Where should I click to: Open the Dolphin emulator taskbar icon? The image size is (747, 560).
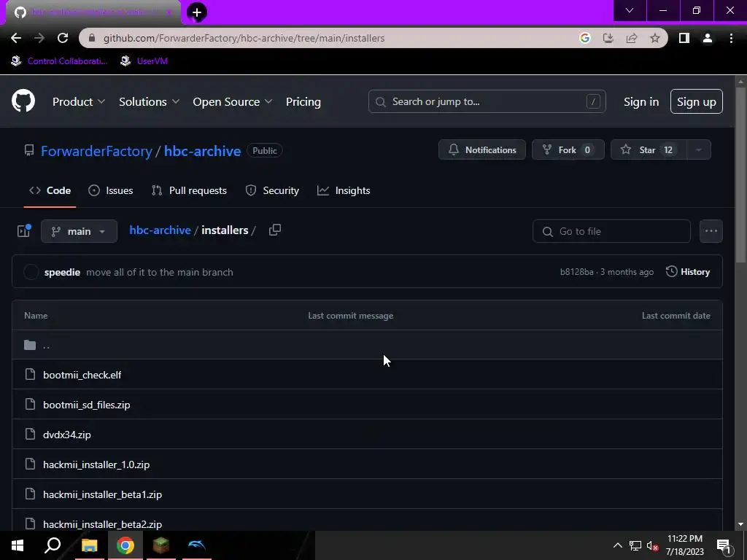197,545
